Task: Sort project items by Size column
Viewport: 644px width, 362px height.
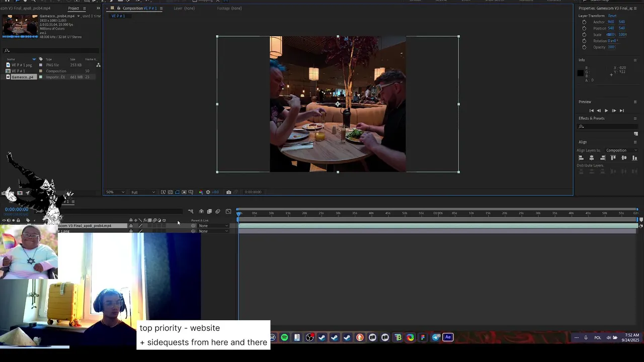Action: (x=72, y=59)
